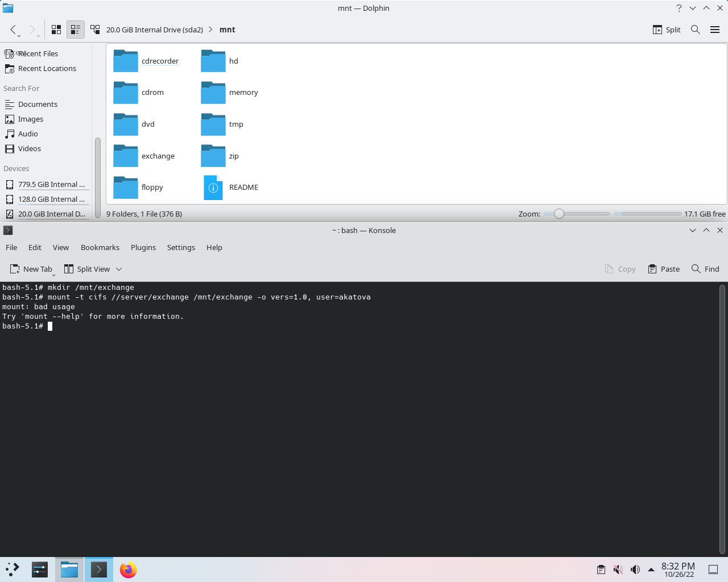Expand breadcrumb chevron before mnt
This screenshot has width=728, height=582.
(211, 30)
